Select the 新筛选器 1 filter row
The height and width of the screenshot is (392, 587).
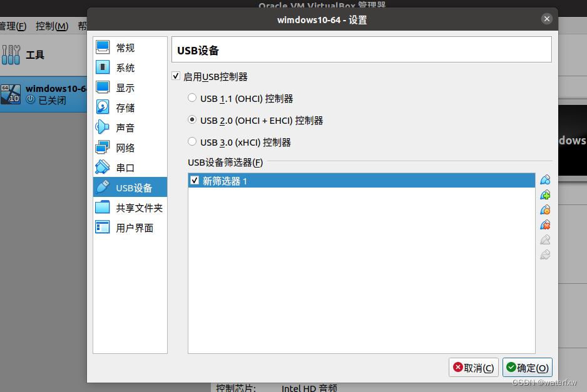pos(361,181)
